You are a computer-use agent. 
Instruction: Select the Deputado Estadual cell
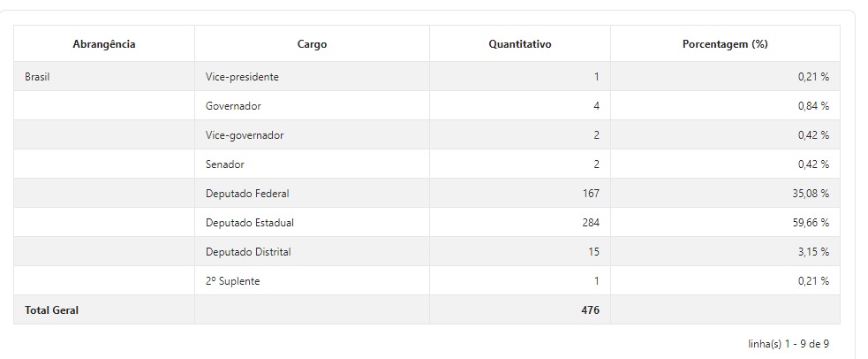point(250,223)
